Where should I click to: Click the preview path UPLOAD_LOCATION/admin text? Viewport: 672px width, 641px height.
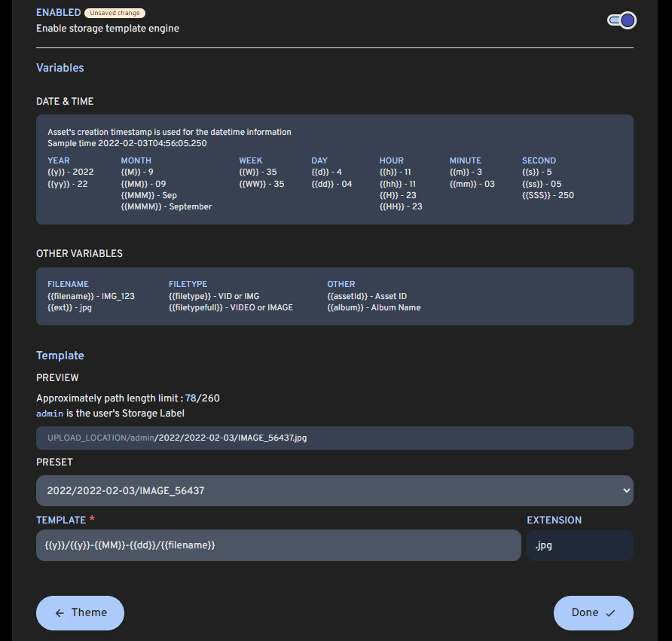pyautogui.click(x=100, y=438)
